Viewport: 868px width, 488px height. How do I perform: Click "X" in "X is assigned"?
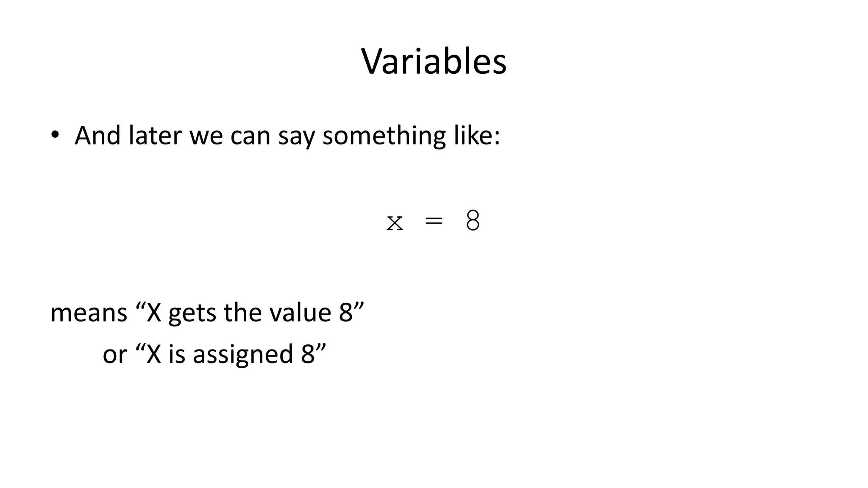click(x=153, y=354)
